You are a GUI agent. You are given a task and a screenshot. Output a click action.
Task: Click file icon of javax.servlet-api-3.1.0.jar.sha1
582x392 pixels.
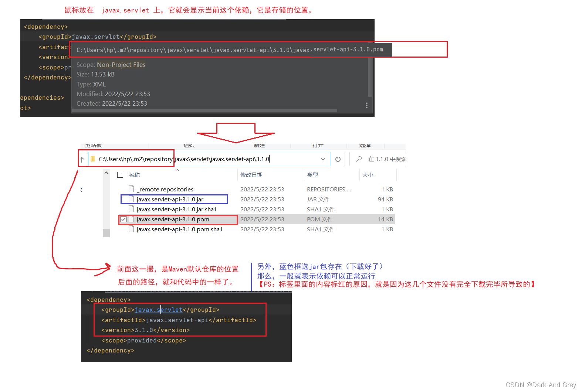coord(131,209)
